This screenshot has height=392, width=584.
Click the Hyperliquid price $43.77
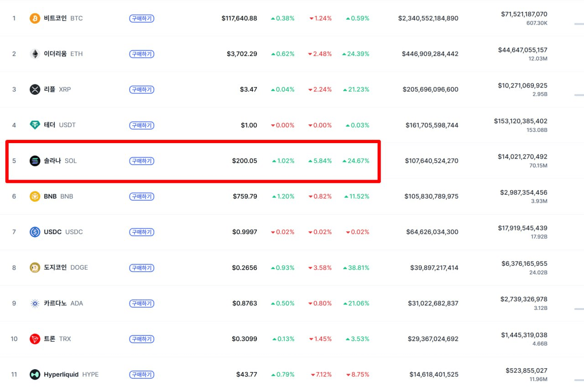tap(247, 375)
